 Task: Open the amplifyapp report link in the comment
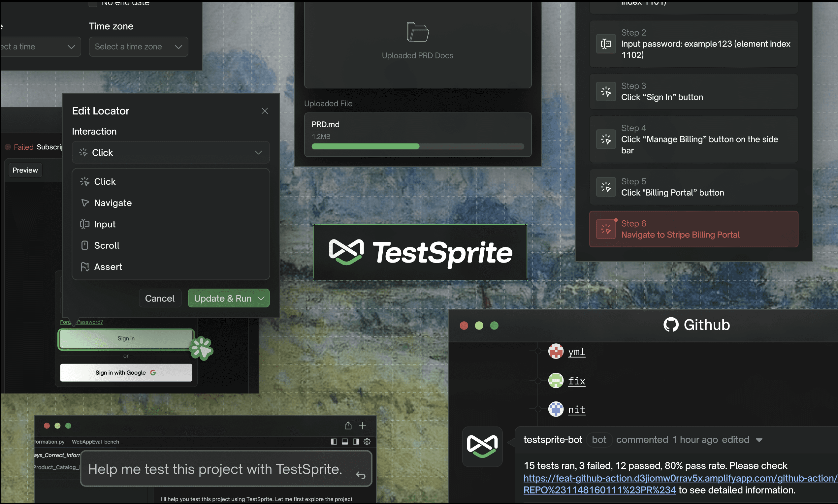679,478
